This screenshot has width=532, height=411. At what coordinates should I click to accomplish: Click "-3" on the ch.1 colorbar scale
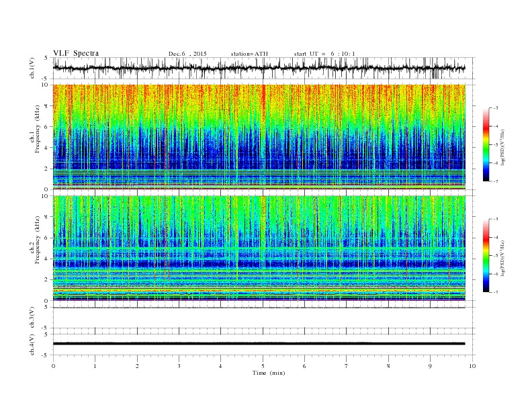pyautogui.click(x=496, y=108)
